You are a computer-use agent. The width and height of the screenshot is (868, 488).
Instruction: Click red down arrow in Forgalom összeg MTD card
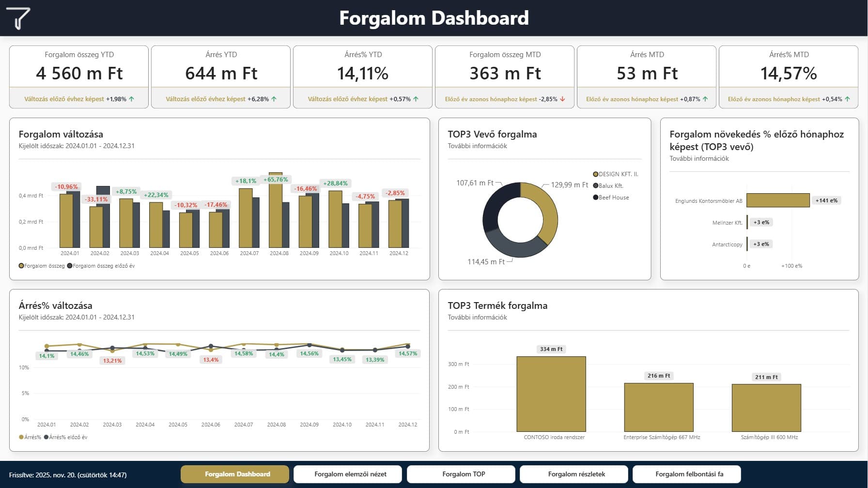[x=562, y=99]
